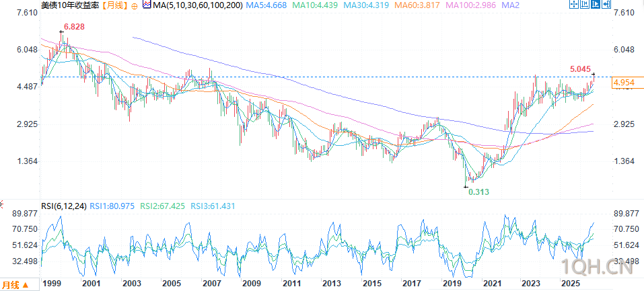The image size is (644, 291).
Task: Click the MA10:4.439 legend value
Action: point(315,6)
